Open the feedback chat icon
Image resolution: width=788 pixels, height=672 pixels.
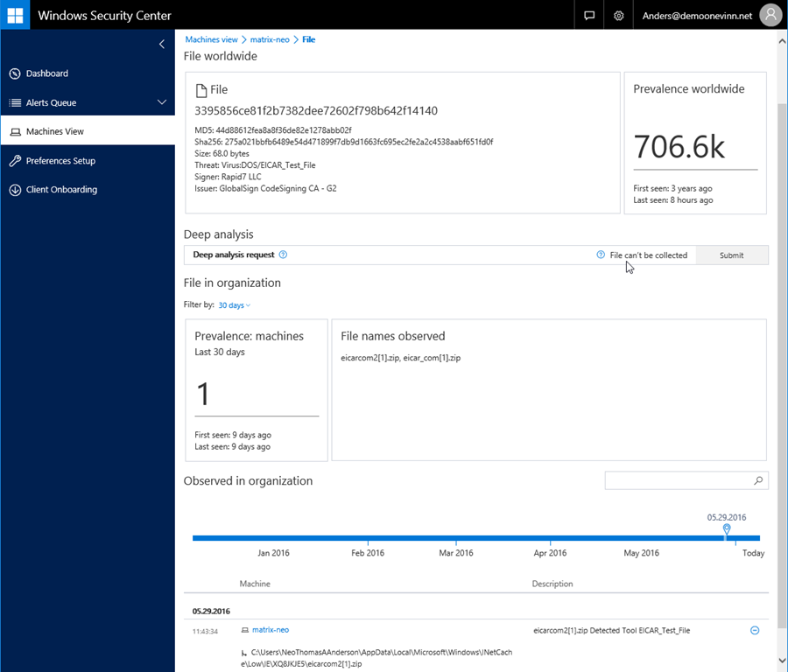coord(589,15)
